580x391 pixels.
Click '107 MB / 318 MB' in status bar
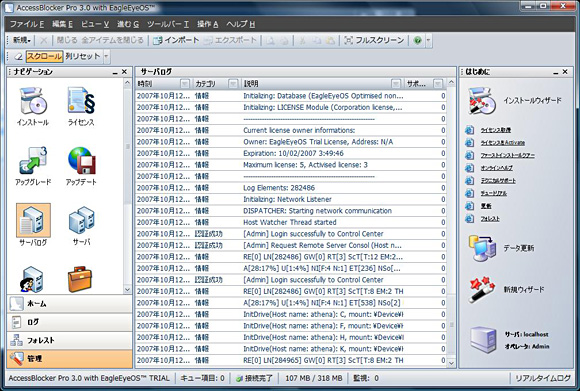pos(314,378)
